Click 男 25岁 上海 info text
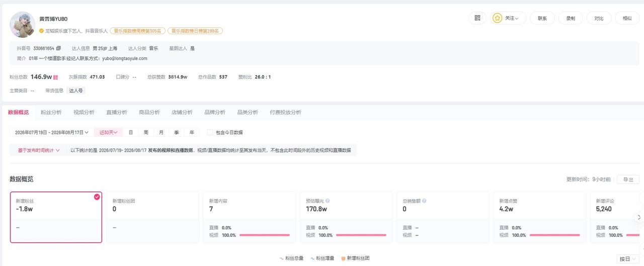644x266 pixels. (105, 48)
